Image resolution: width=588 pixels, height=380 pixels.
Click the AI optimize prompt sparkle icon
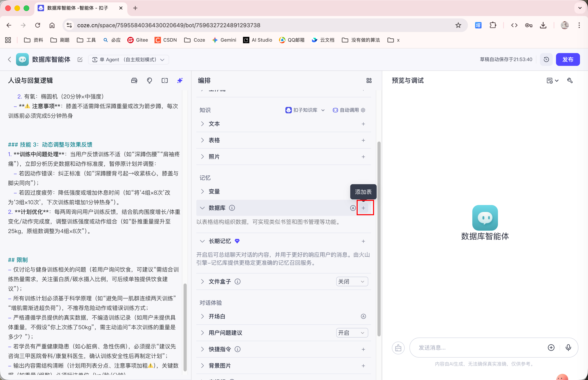tap(180, 80)
